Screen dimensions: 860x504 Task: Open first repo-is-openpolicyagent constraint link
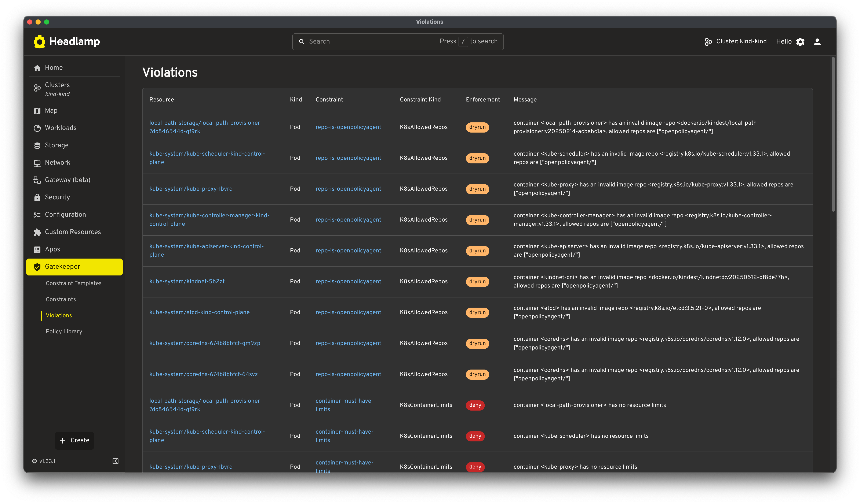pyautogui.click(x=348, y=127)
